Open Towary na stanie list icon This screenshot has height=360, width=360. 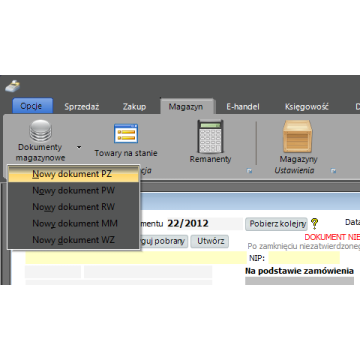click(x=126, y=134)
